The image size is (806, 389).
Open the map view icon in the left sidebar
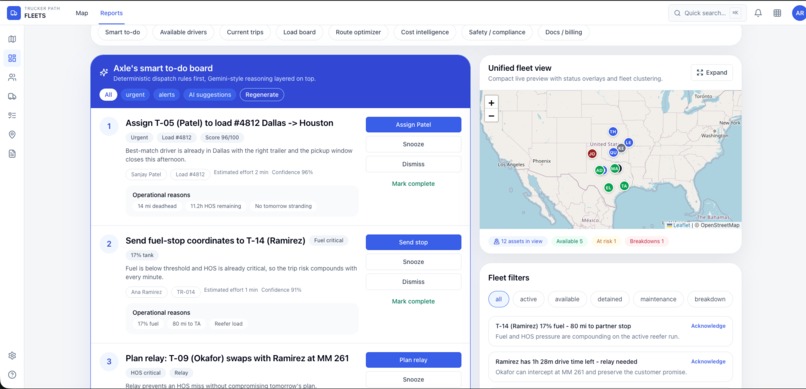12,39
